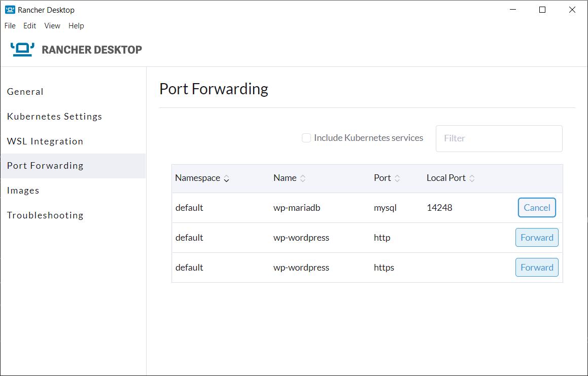Select the http port cell

(382, 238)
